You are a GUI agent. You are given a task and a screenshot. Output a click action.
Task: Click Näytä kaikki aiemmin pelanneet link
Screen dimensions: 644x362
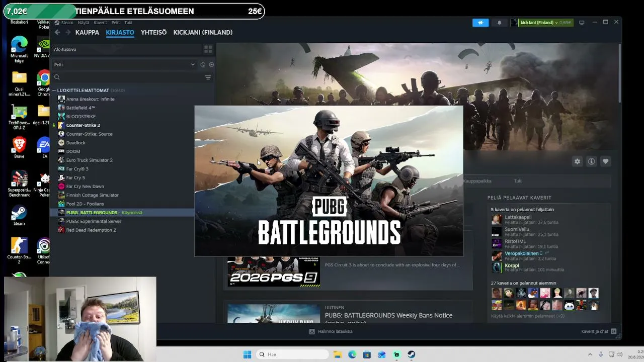pos(528,316)
